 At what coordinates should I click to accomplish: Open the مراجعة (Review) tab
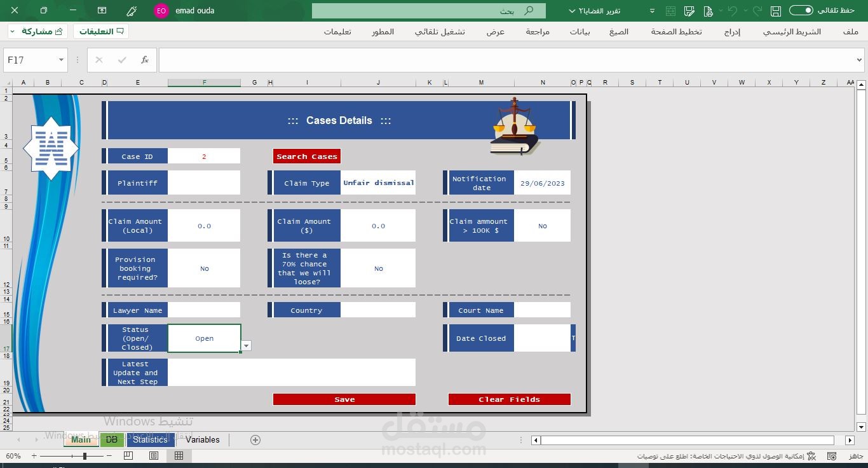538,32
